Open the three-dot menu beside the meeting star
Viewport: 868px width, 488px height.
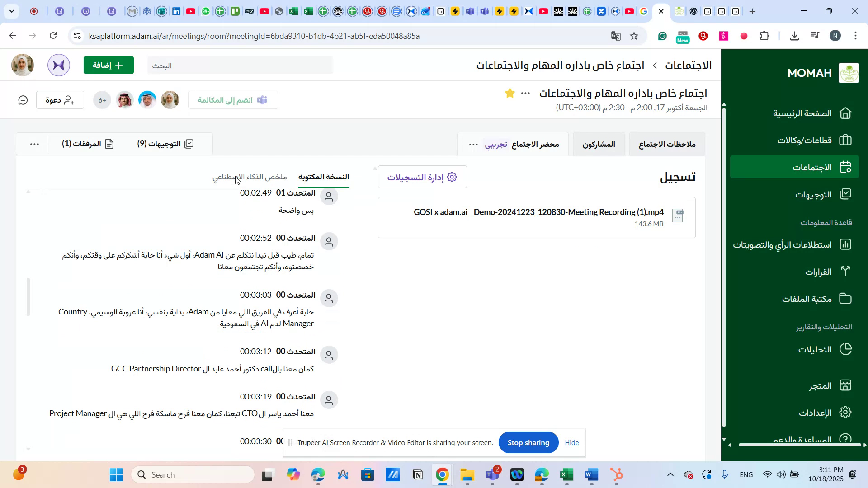tap(525, 93)
